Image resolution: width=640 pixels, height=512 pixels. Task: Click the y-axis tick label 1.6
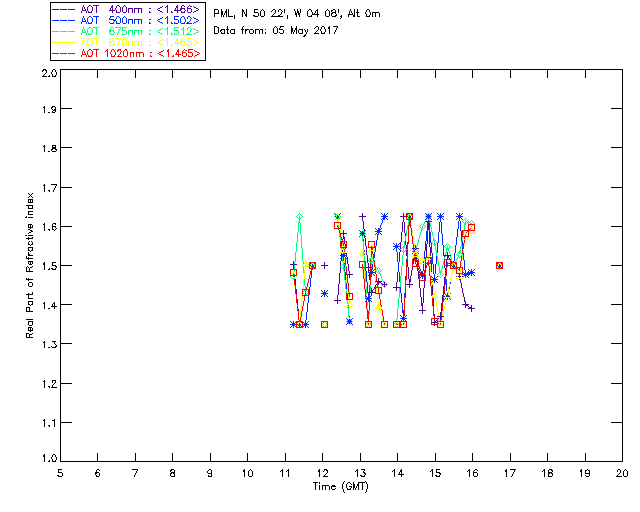49,227
